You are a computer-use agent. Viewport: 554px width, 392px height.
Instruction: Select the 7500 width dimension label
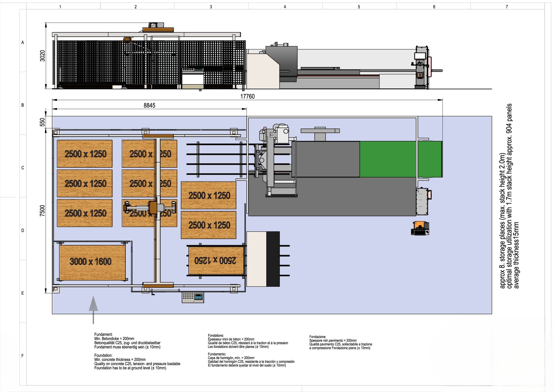[42, 210]
